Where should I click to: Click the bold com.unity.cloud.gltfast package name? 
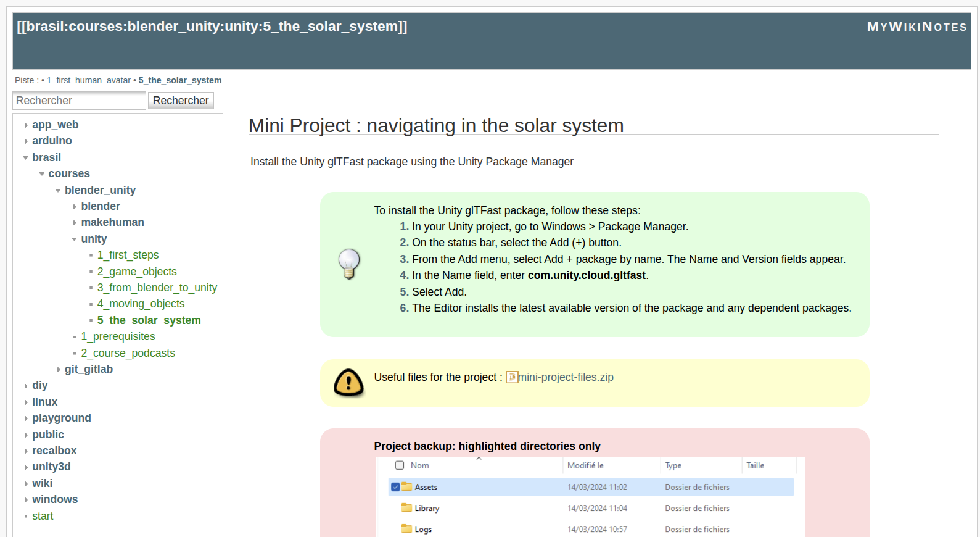[x=587, y=275]
